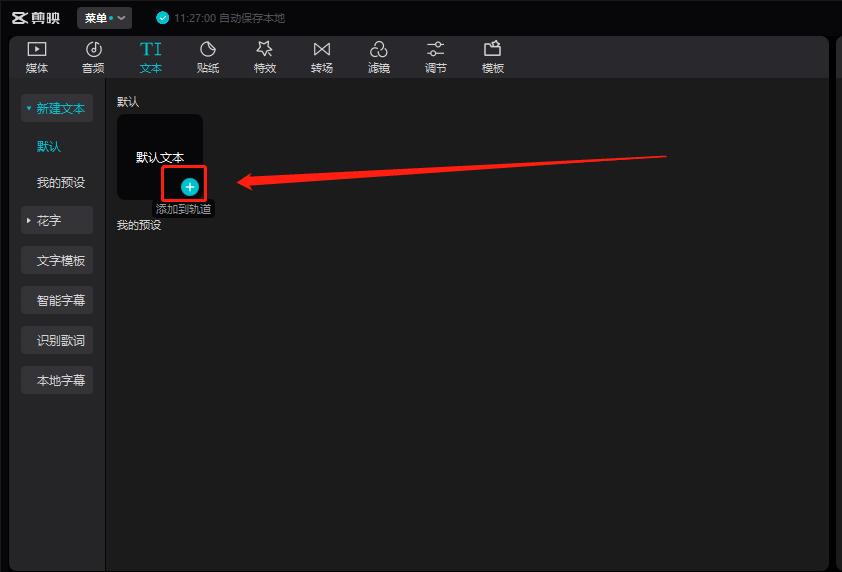Click the 剪映 logo in title bar
The height and width of the screenshot is (572, 842).
click(x=36, y=18)
